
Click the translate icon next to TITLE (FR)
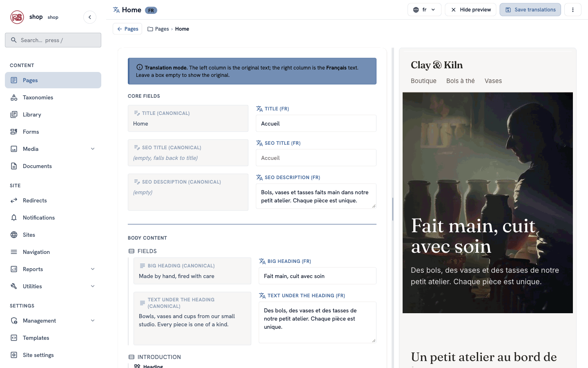259,109
